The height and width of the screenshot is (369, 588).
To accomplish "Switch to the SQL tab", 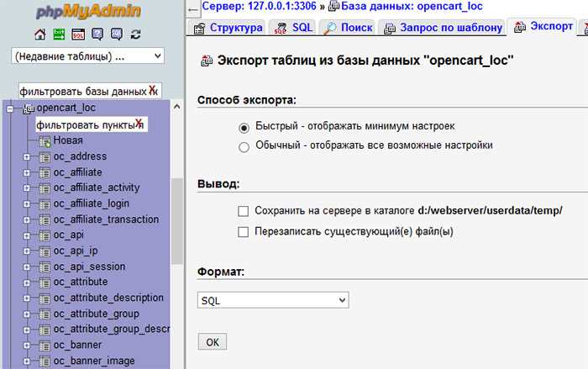I will 294,28.
